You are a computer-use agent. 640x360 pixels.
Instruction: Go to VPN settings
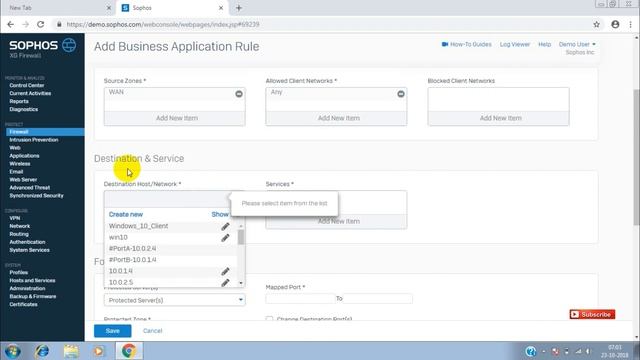[x=15, y=218]
